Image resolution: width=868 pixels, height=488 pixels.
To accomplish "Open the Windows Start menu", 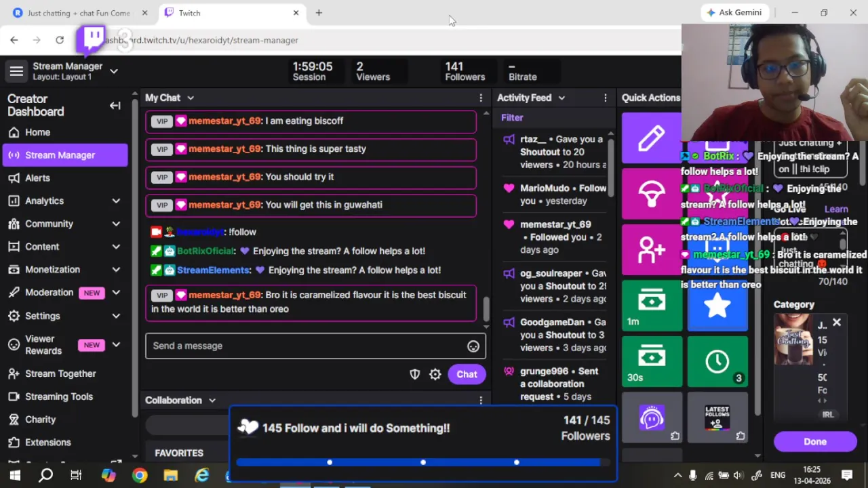I will click(x=15, y=475).
